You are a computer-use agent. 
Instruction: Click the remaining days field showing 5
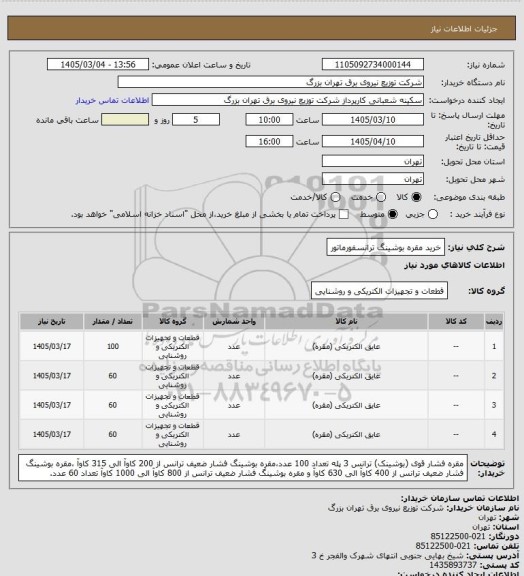[196, 120]
